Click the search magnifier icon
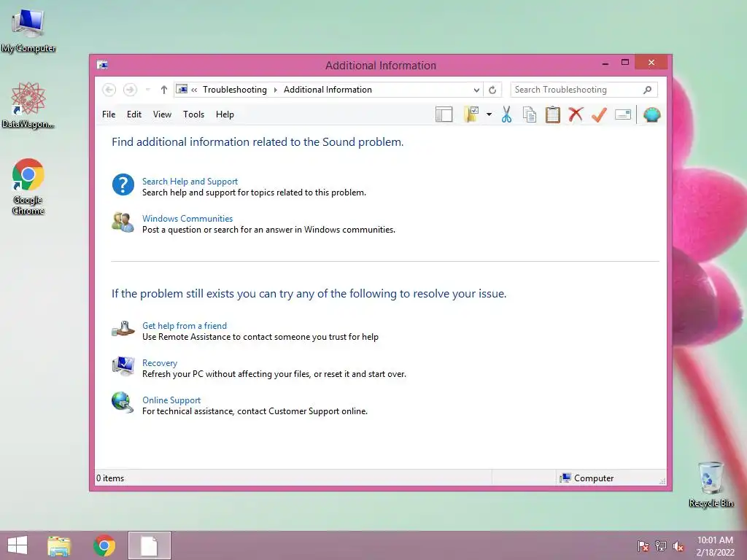Screen dimensions: 747x560 point(648,90)
